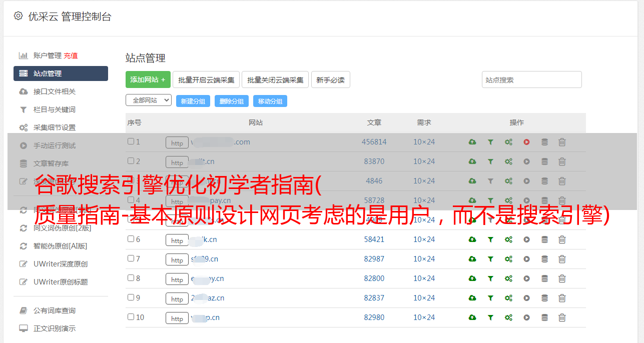Open 账户管理 in the sidebar
The height and width of the screenshot is (343, 644).
[x=48, y=55]
